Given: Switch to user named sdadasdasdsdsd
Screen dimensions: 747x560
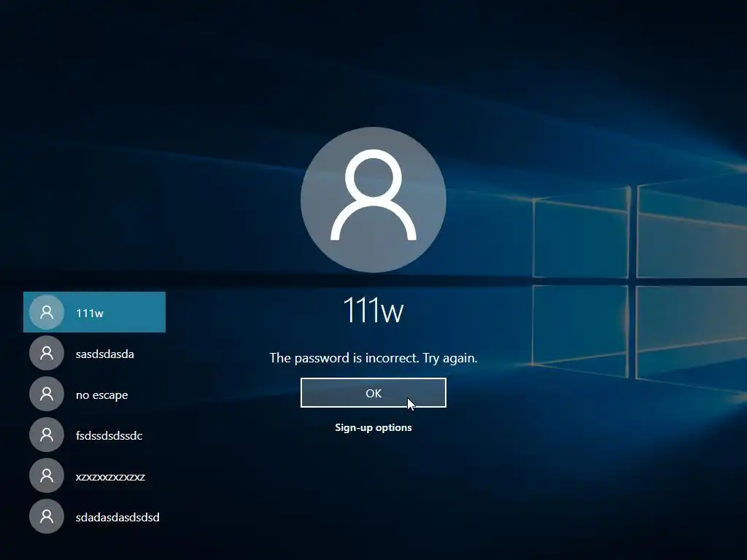Looking at the screenshot, I should (x=94, y=517).
